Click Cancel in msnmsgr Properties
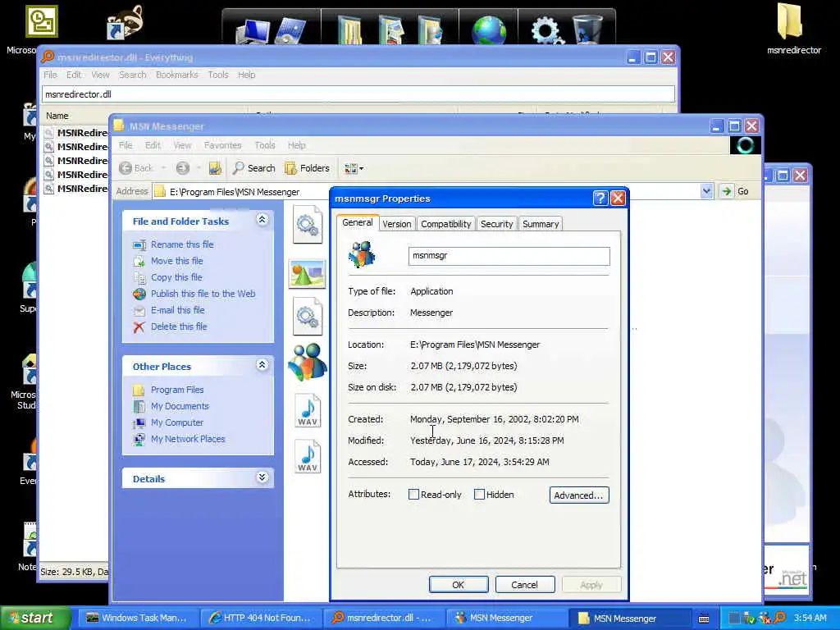The height and width of the screenshot is (630, 840). pos(524,584)
